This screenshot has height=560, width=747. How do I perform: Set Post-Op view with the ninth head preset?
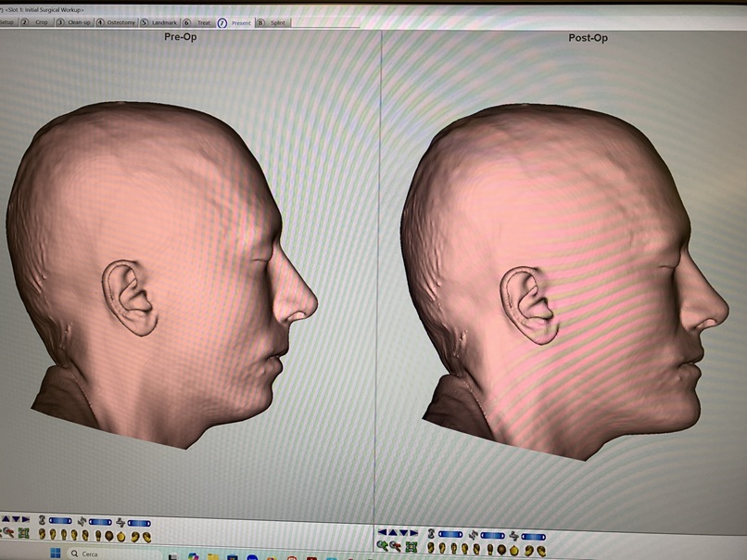pyautogui.click(x=529, y=551)
